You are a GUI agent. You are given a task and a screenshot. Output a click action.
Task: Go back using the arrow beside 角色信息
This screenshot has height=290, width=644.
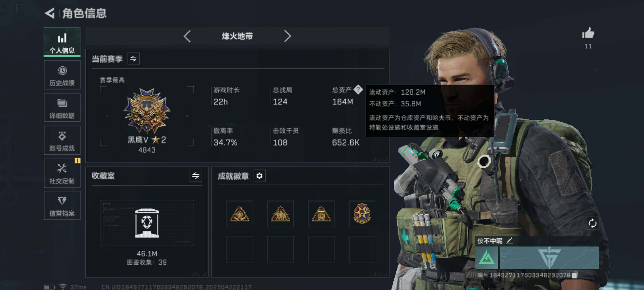pyautogui.click(x=50, y=13)
